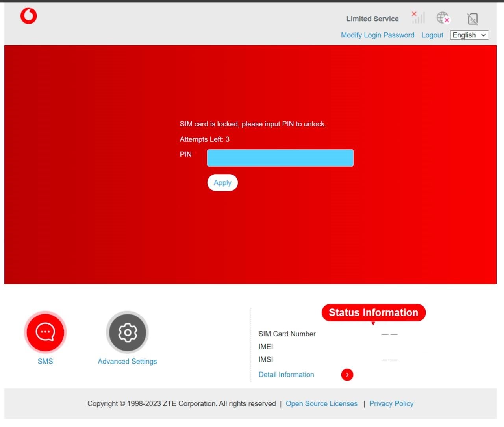Click the Advanced Settings text label
The height and width of the screenshot is (427, 504).
pyautogui.click(x=127, y=361)
